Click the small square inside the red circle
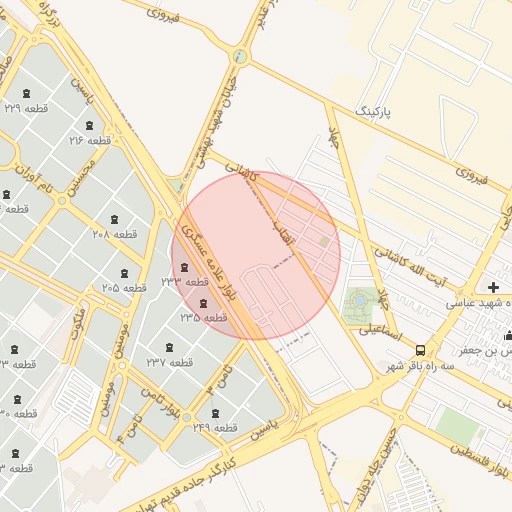512x512 pixels. (x=324, y=241)
